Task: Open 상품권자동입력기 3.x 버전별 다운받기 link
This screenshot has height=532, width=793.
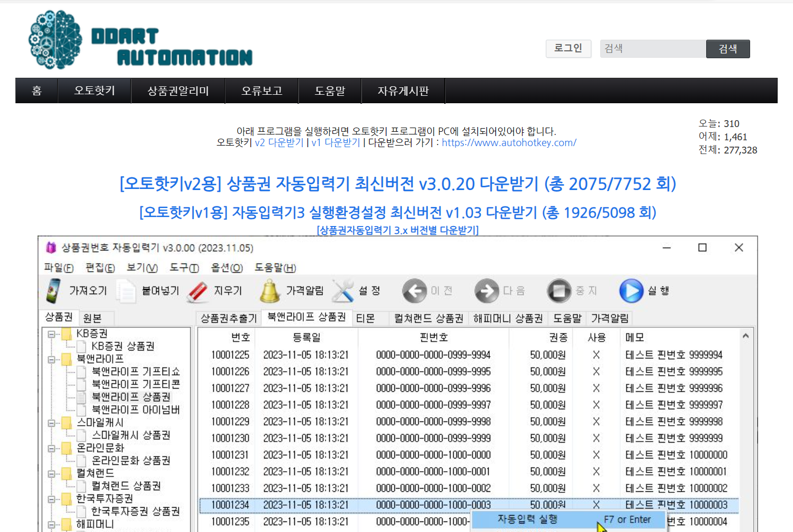Action: coord(398,230)
